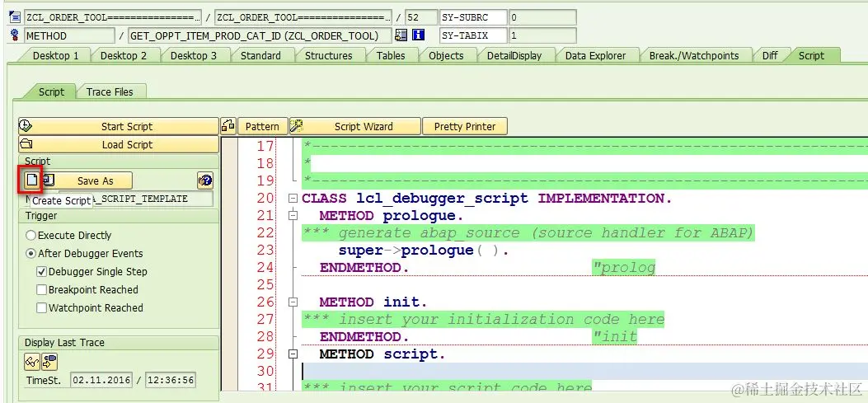The height and width of the screenshot is (403, 868).
Task: Open the Standard tab
Action: (260, 55)
